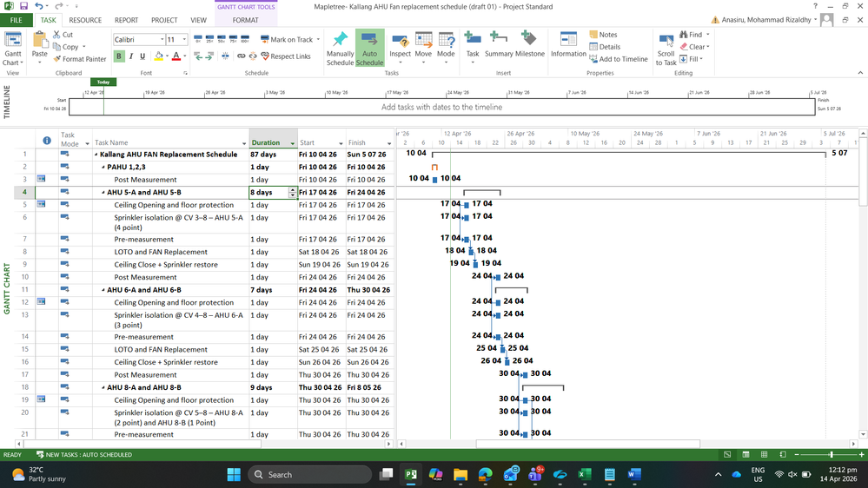
Task: Collapse the PAHU 1,2,3 summary task
Action: [x=103, y=167]
